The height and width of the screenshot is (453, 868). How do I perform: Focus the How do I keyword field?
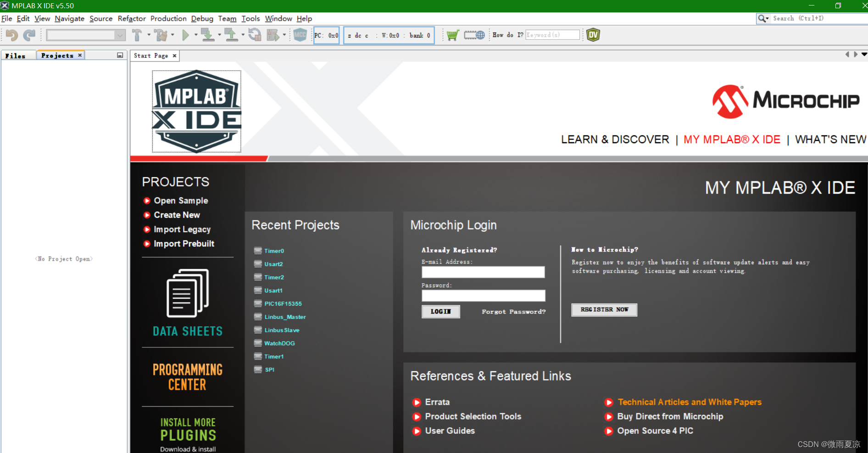(552, 35)
